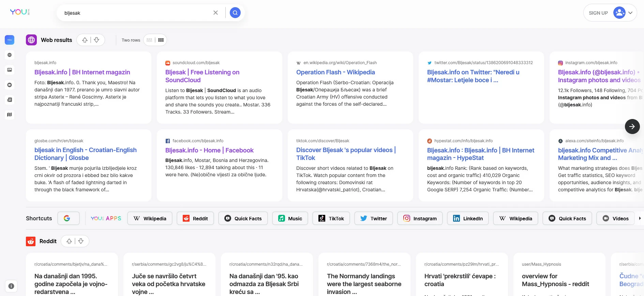Click the SIGN UP button
The width and height of the screenshot is (644, 296).
(598, 13)
